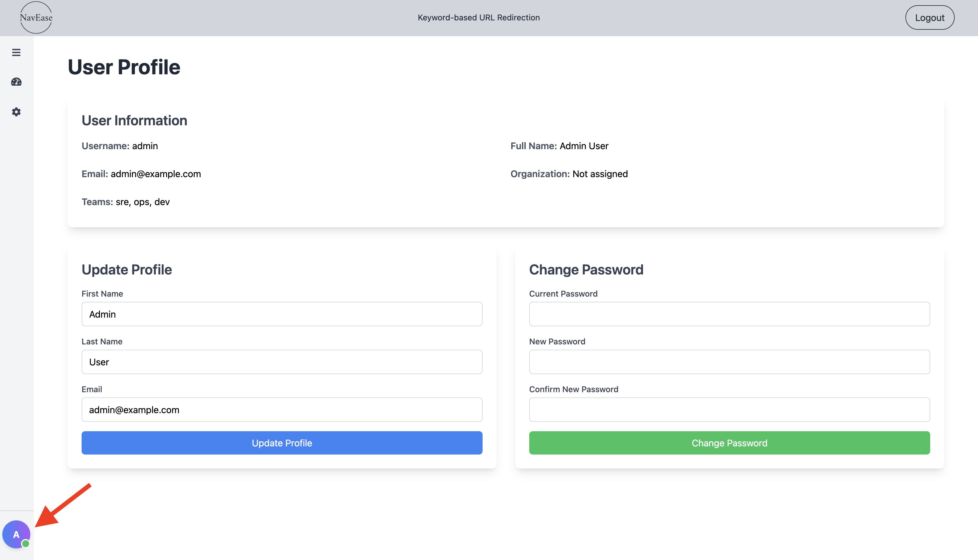Image resolution: width=978 pixels, height=560 pixels.
Task: Click the Logout button
Action: [930, 17]
